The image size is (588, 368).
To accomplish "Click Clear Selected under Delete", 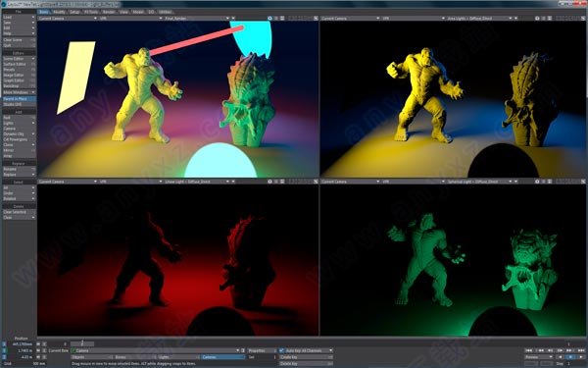I will point(20,212).
